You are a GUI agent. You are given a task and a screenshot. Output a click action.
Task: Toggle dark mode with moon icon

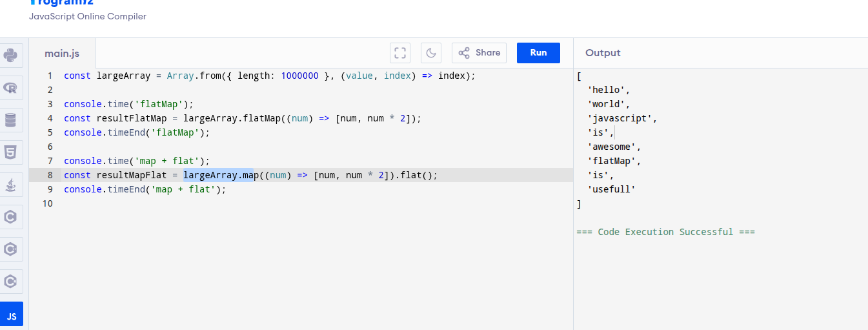point(430,53)
